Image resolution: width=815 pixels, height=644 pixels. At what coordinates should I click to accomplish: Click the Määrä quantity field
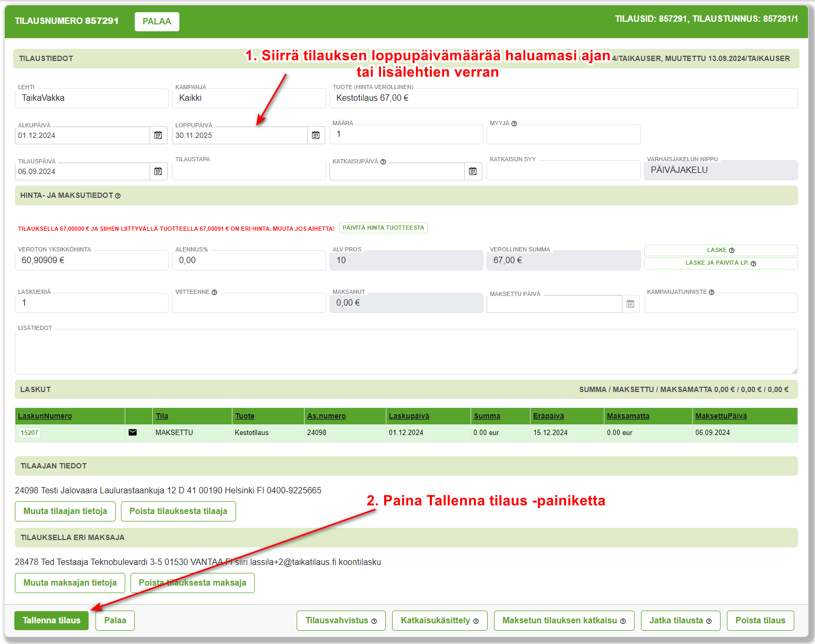pos(406,134)
